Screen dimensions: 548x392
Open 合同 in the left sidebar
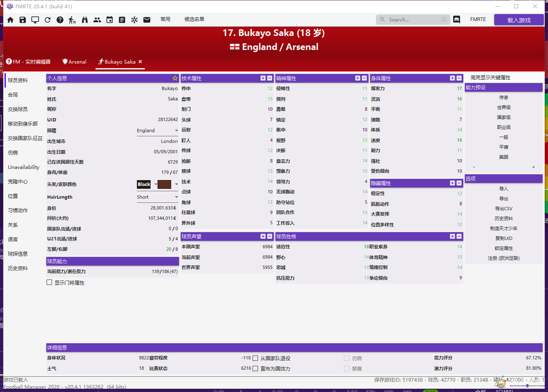pos(13,95)
